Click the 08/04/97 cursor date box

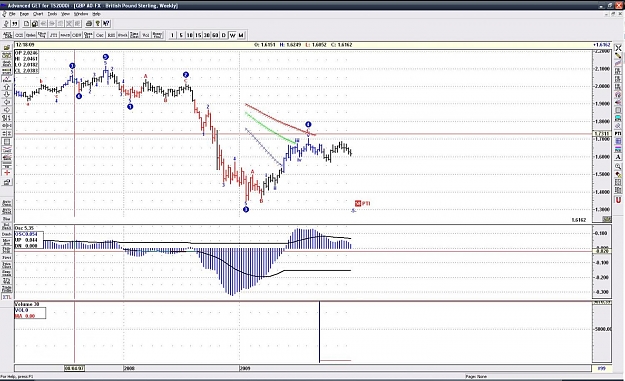[x=75, y=368]
